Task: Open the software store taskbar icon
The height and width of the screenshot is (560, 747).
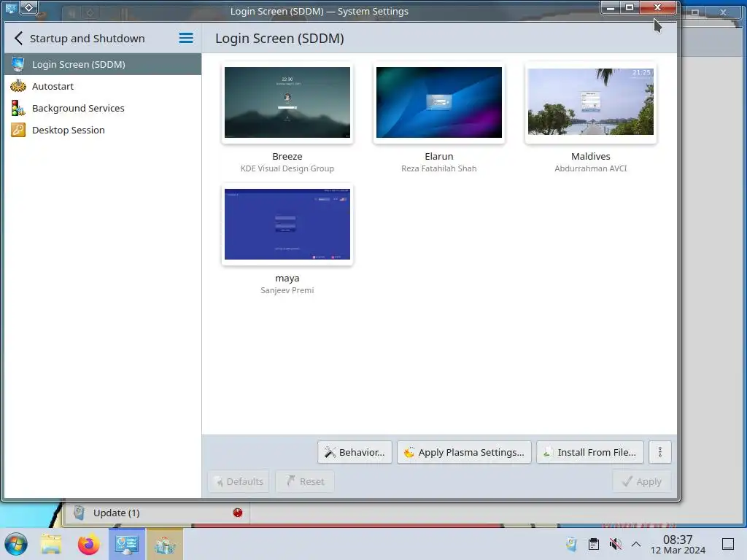Action: coord(165,544)
